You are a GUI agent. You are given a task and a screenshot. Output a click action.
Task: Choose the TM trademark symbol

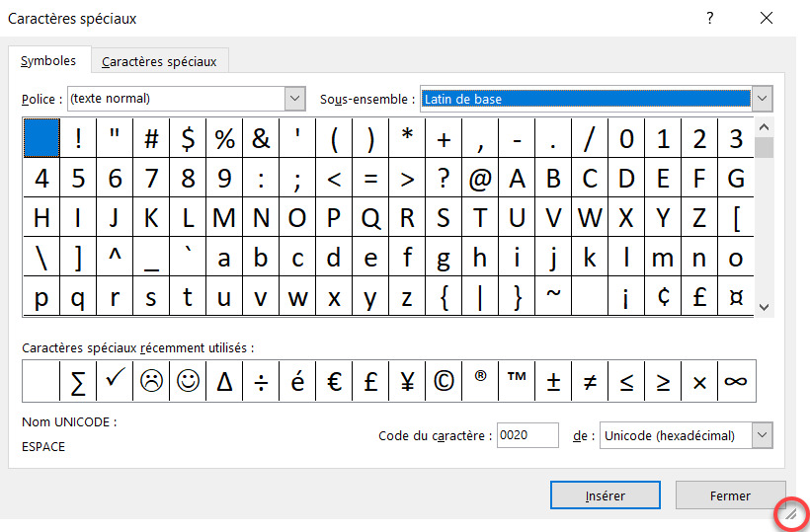pyautogui.click(x=517, y=381)
